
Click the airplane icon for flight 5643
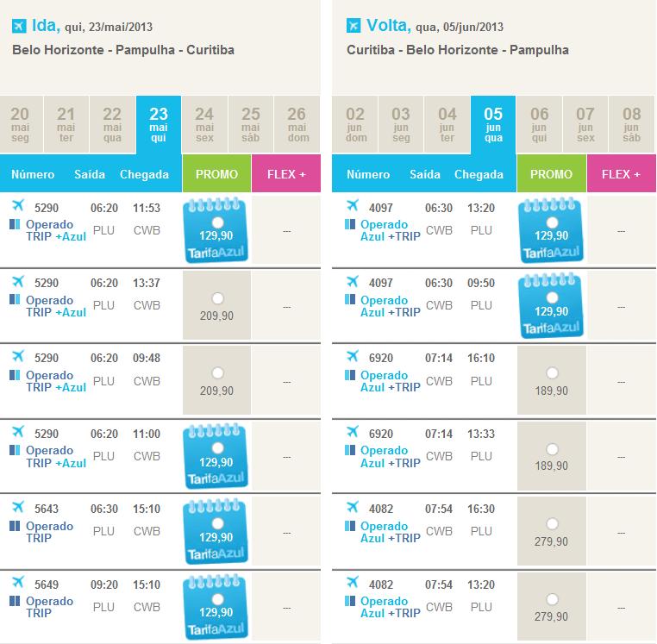coord(17,507)
